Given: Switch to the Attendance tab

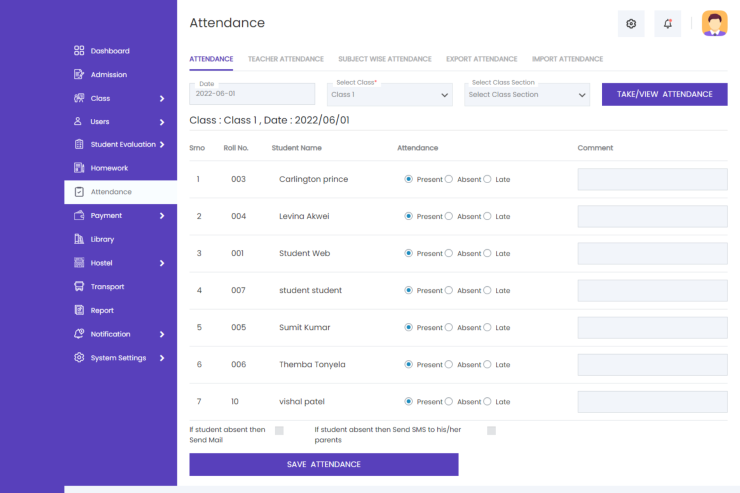Looking at the screenshot, I should coord(211,59).
